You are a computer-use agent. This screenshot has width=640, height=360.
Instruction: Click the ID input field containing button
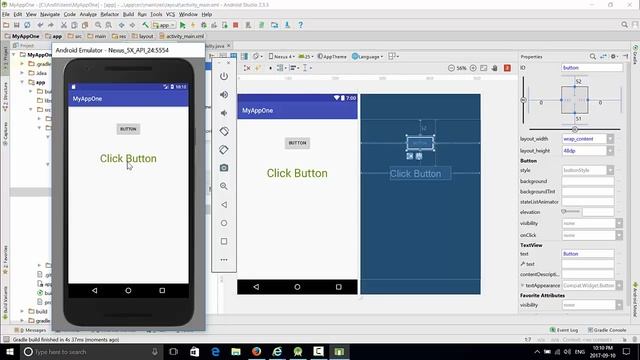coord(592,68)
